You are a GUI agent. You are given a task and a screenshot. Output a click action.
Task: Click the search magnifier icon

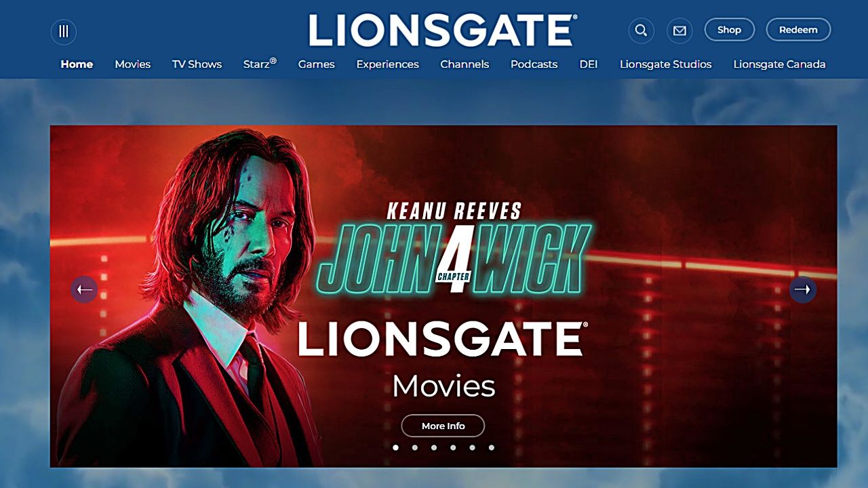(641, 30)
